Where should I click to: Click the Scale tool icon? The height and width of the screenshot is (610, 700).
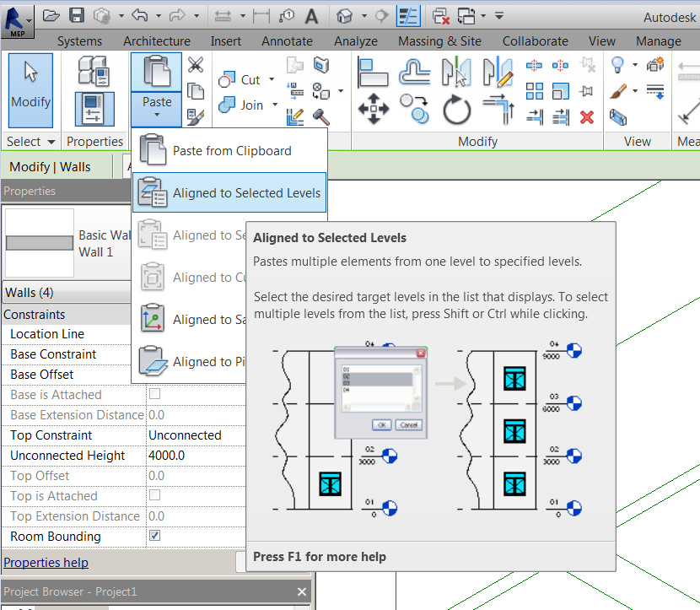tap(561, 91)
